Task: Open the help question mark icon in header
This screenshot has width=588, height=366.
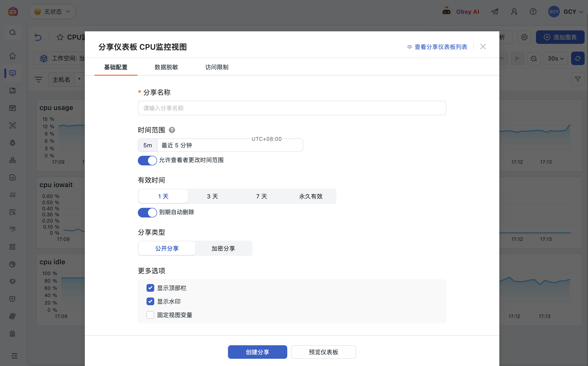Action: (533, 12)
